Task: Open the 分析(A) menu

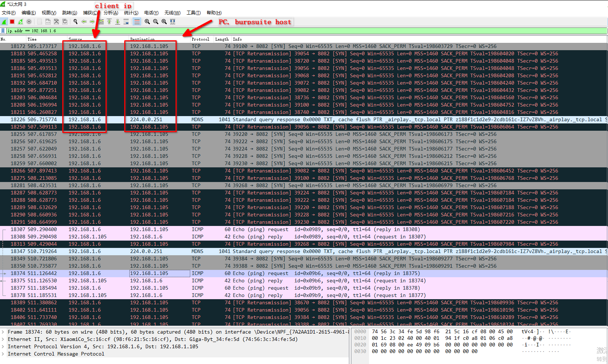Action: [x=111, y=13]
